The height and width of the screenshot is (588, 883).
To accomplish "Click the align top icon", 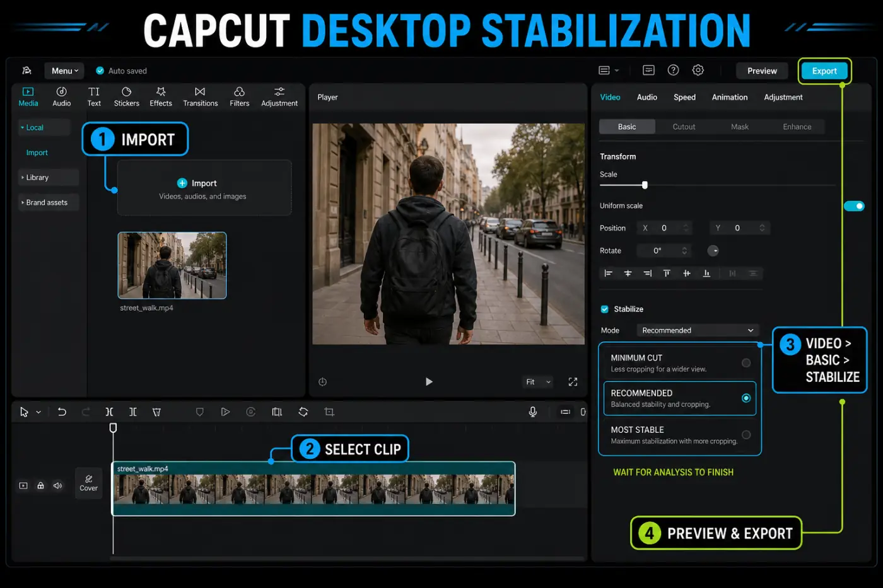I will (x=667, y=273).
